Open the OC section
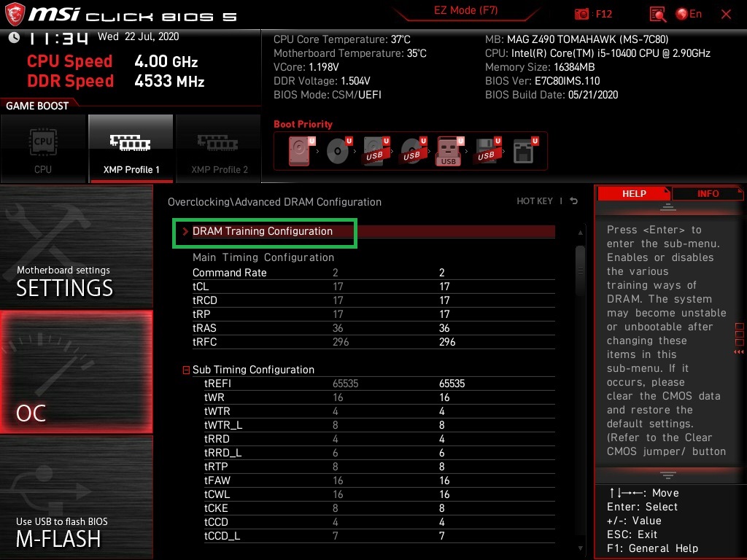The height and width of the screenshot is (560, 747). tap(76, 372)
